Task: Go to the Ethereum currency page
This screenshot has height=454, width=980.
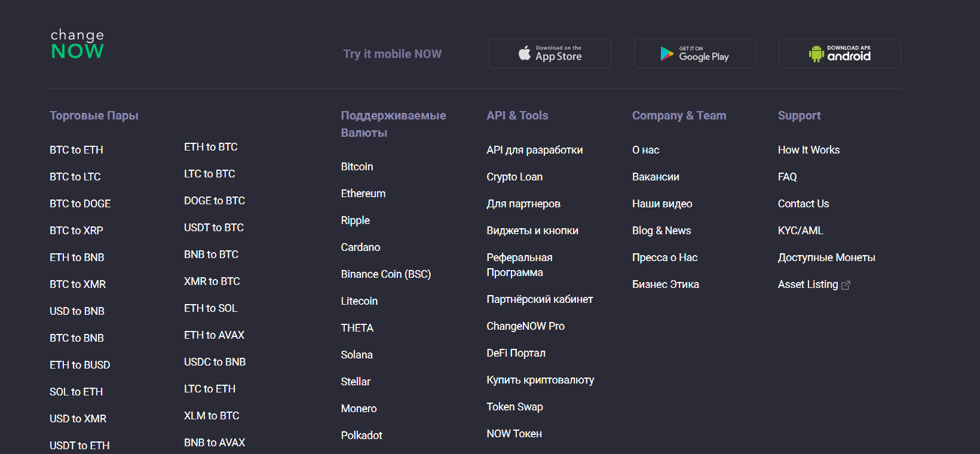Action: point(363,194)
